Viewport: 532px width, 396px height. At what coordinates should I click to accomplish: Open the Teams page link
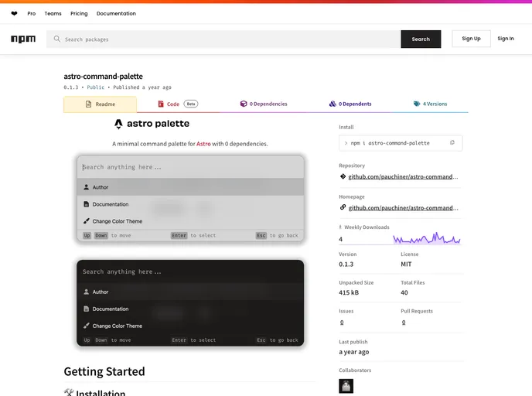[53, 14]
